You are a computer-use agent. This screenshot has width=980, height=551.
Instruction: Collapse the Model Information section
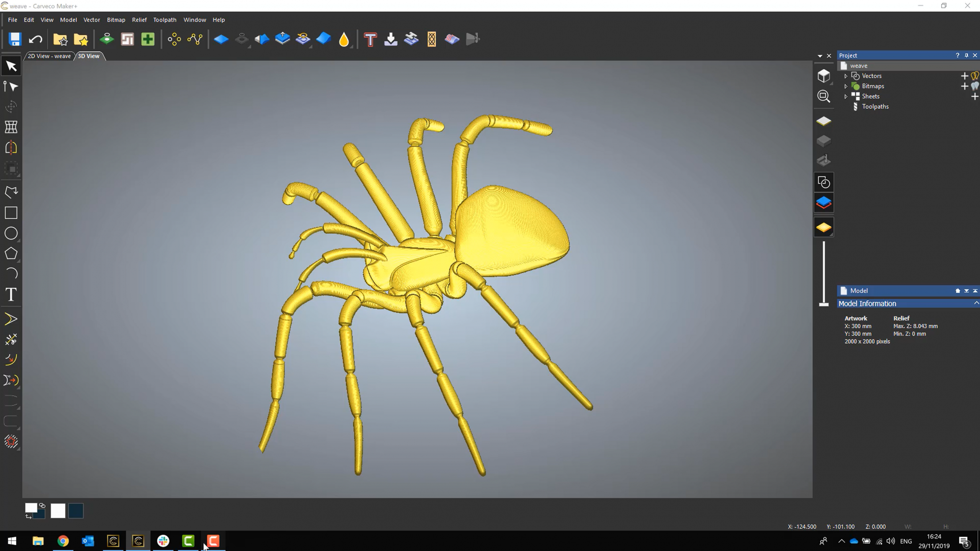click(976, 303)
